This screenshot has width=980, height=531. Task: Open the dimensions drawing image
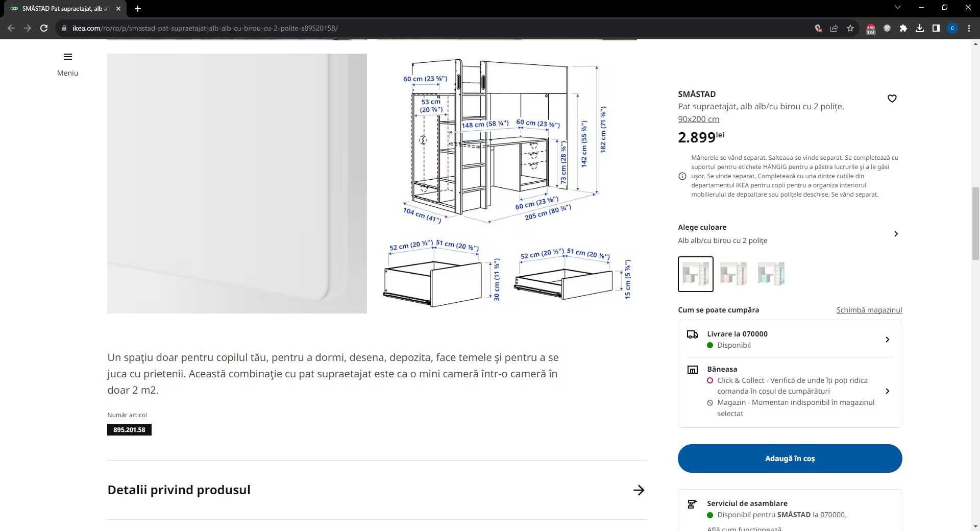[507, 183]
